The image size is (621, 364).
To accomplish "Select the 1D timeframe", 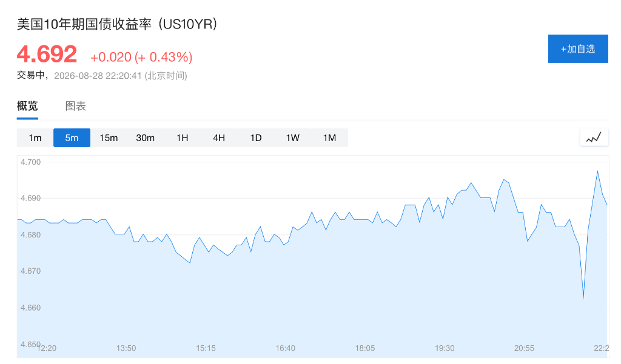I will coord(256,137).
